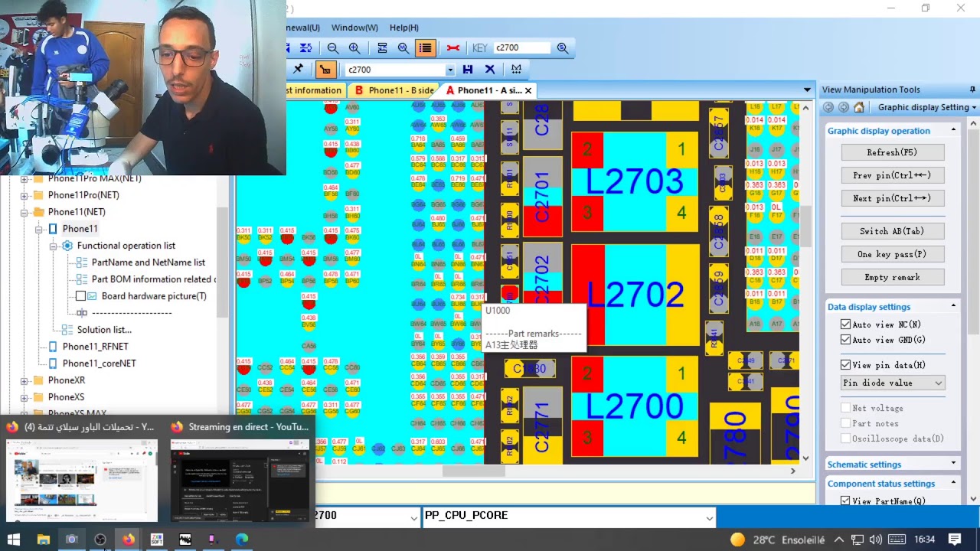Click the save disk icon next to c2700
Screen dimensions: 980x551
pos(468,70)
